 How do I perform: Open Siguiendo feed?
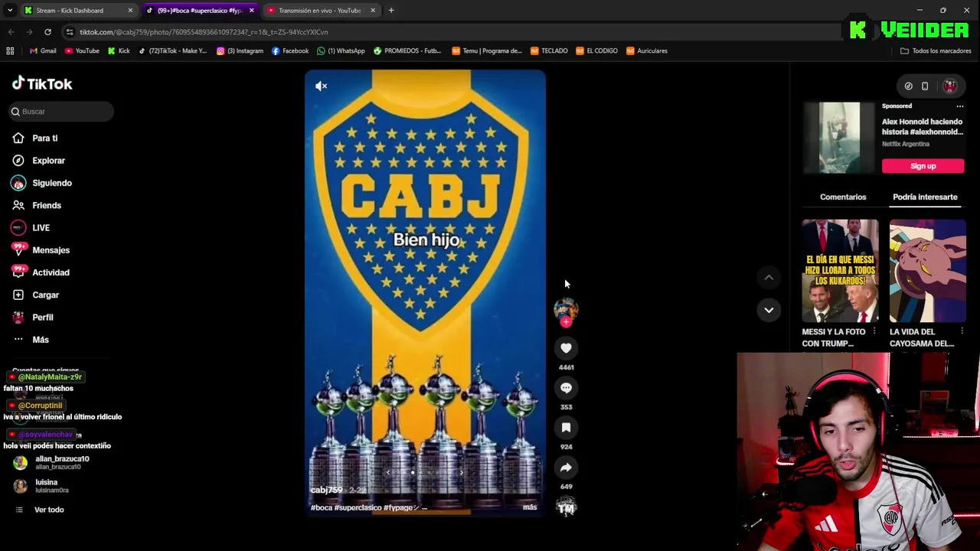click(x=51, y=183)
